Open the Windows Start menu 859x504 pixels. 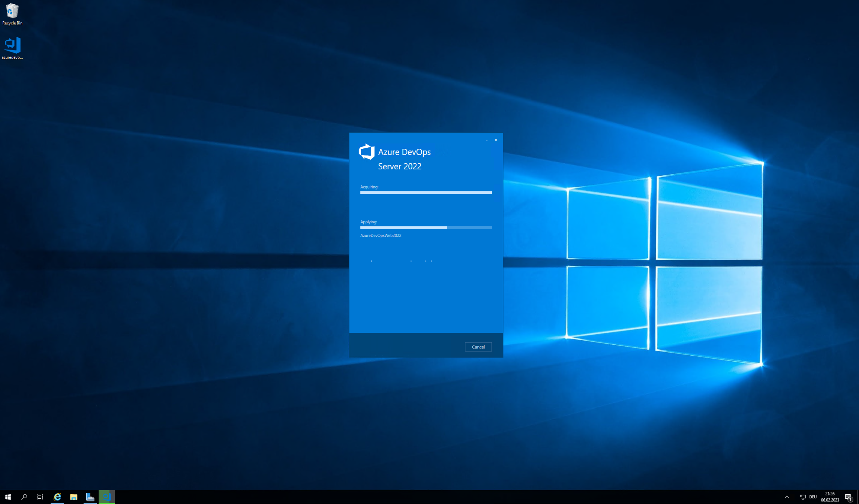pos(8,497)
